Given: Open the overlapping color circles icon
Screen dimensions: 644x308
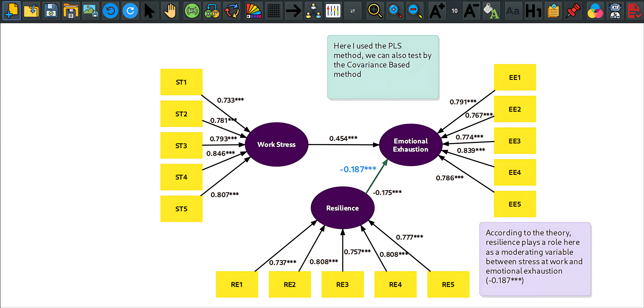Looking at the screenshot, I should pyautogui.click(x=595, y=11).
